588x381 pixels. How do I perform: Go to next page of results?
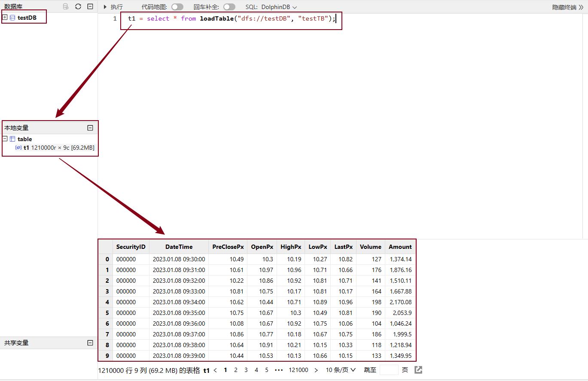point(316,370)
